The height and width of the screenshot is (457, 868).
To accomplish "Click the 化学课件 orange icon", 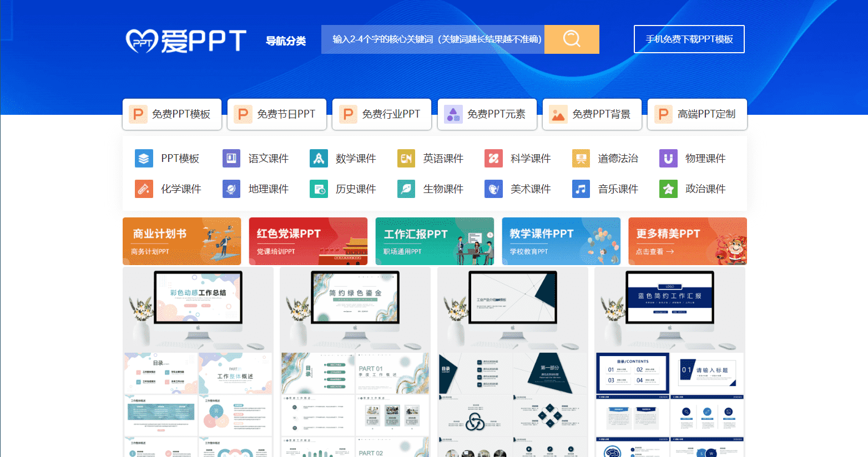I will pos(144,189).
